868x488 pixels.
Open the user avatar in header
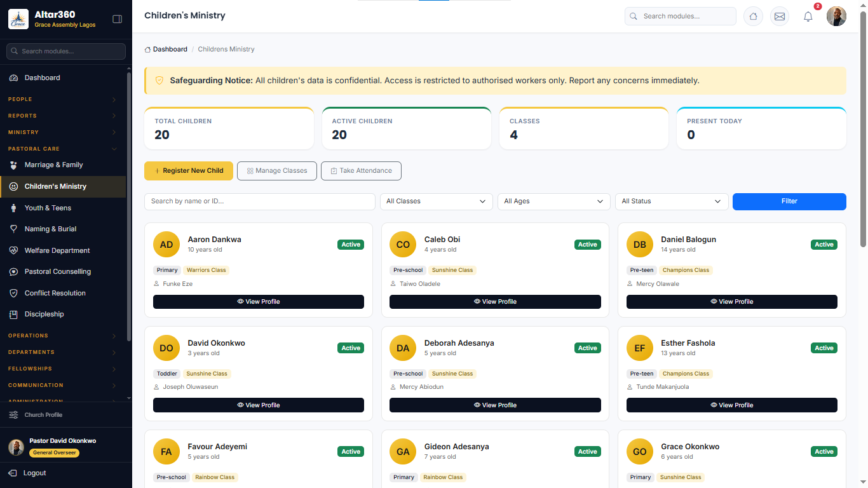point(836,17)
